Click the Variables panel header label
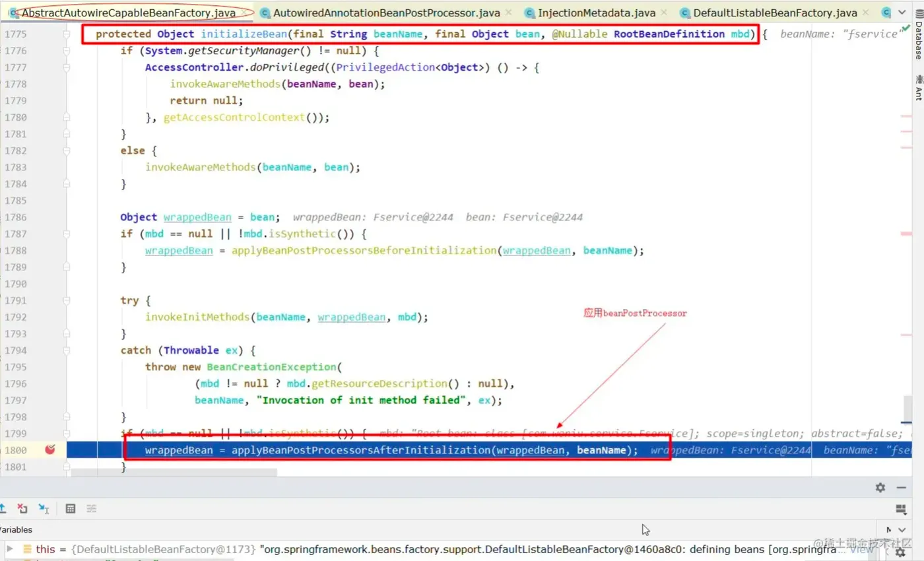This screenshot has width=924, height=561. [15, 529]
